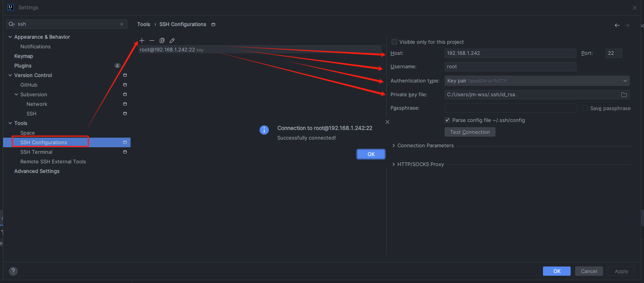
Task: Open the Authentication type dropdown
Action: click(x=537, y=81)
